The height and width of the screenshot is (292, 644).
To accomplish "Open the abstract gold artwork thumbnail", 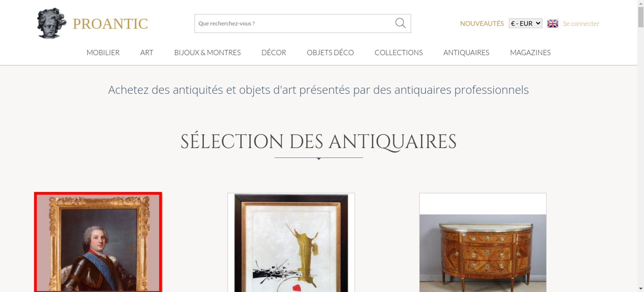I will coord(291,242).
